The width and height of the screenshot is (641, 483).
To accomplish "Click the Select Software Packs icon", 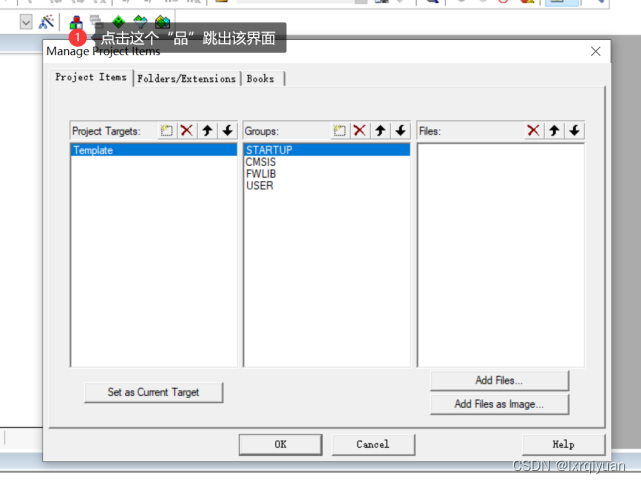I will click(140, 22).
